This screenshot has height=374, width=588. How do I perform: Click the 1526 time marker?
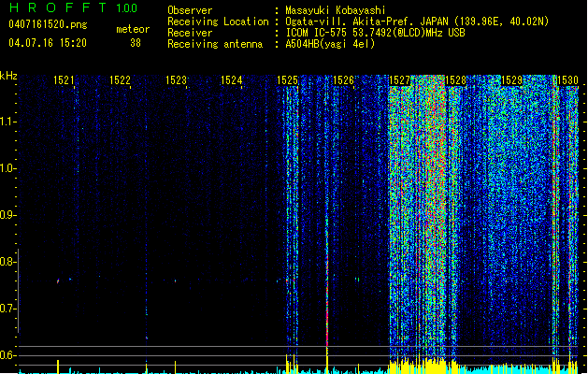(343, 80)
